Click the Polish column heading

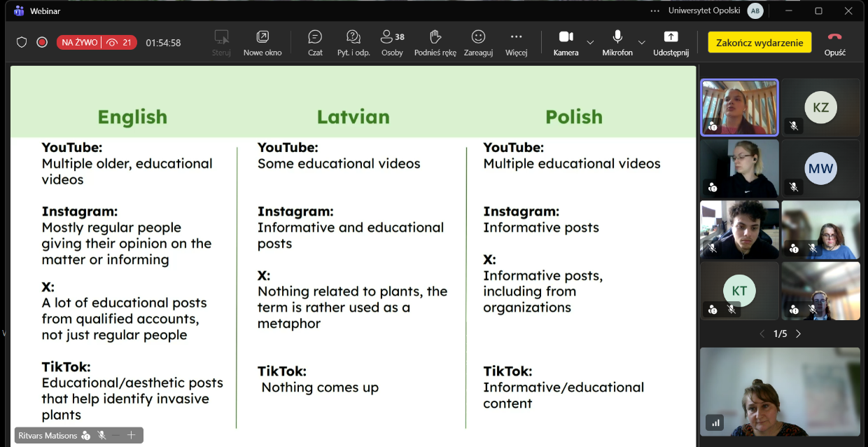click(574, 116)
